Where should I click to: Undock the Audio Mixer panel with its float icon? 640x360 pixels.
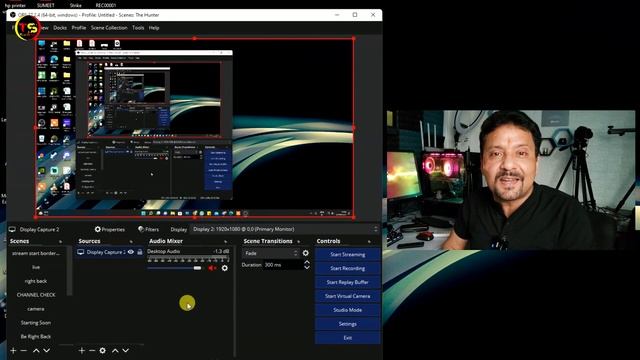(225, 242)
